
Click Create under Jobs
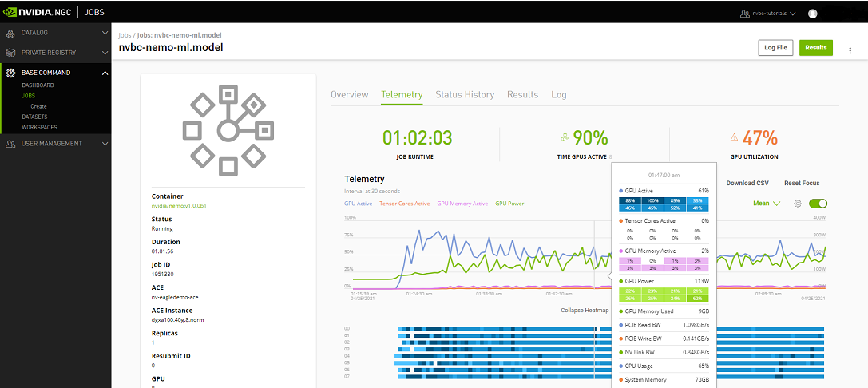click(39, 106)
